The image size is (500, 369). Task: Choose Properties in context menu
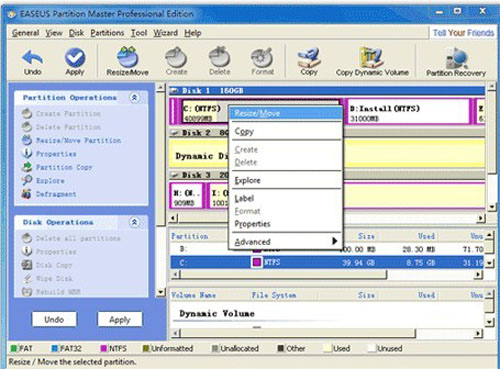(286, 224)
